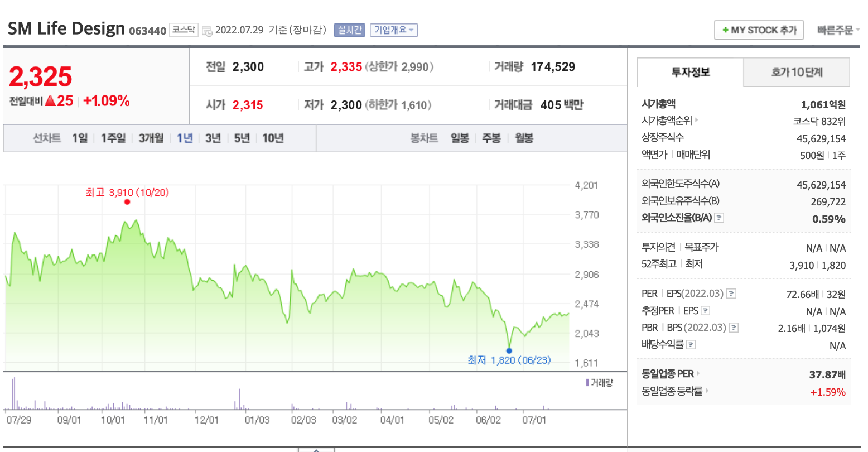
Task: Expand the 동일업종 등락률 arrow link
Action: click(707, 391)
